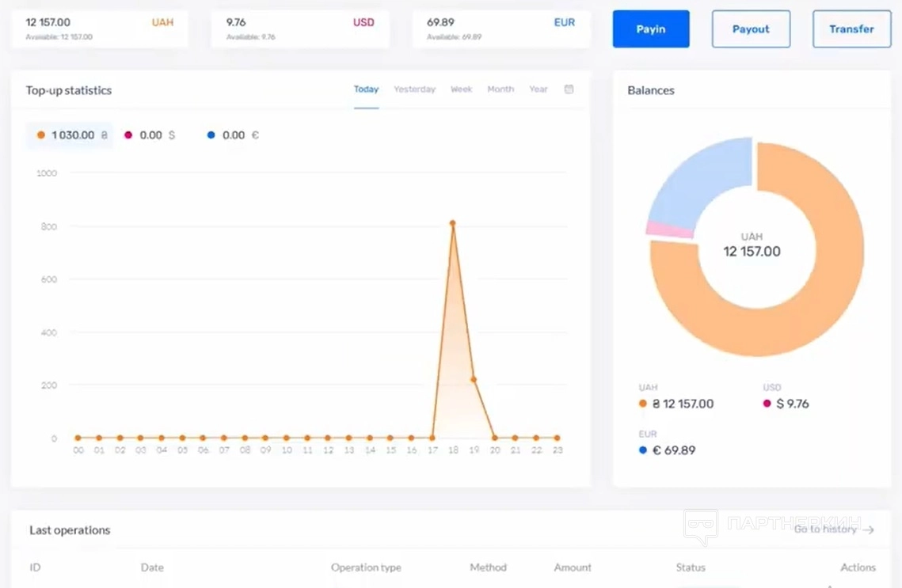Select the UAH balance card

pos(100,28)
